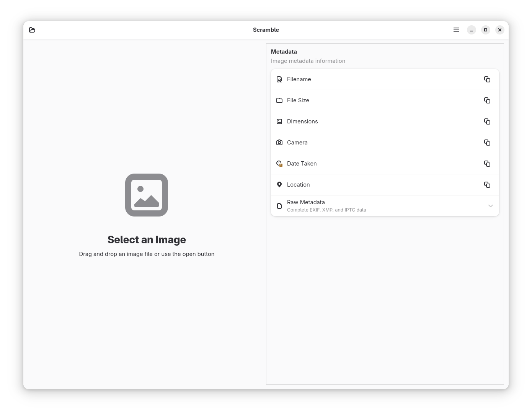This screenshot has height=415, width=532.
Task: Open the hamburger main menu
Action: [x=456, y=30]
